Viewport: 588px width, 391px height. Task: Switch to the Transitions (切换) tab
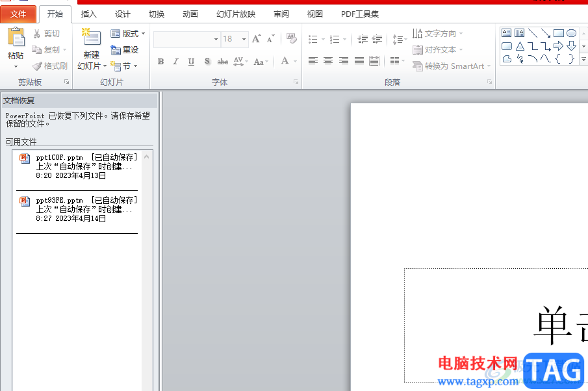coord(157,14)
